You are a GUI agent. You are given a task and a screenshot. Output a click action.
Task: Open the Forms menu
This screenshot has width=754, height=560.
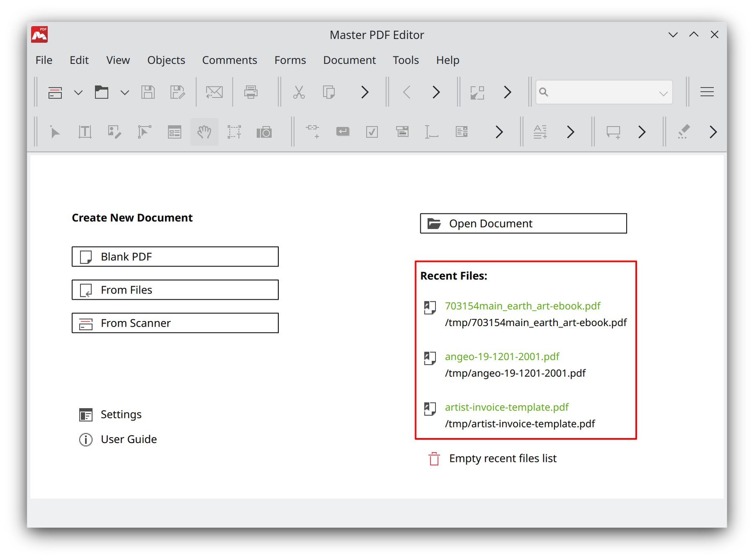click(x=290, y=60)
